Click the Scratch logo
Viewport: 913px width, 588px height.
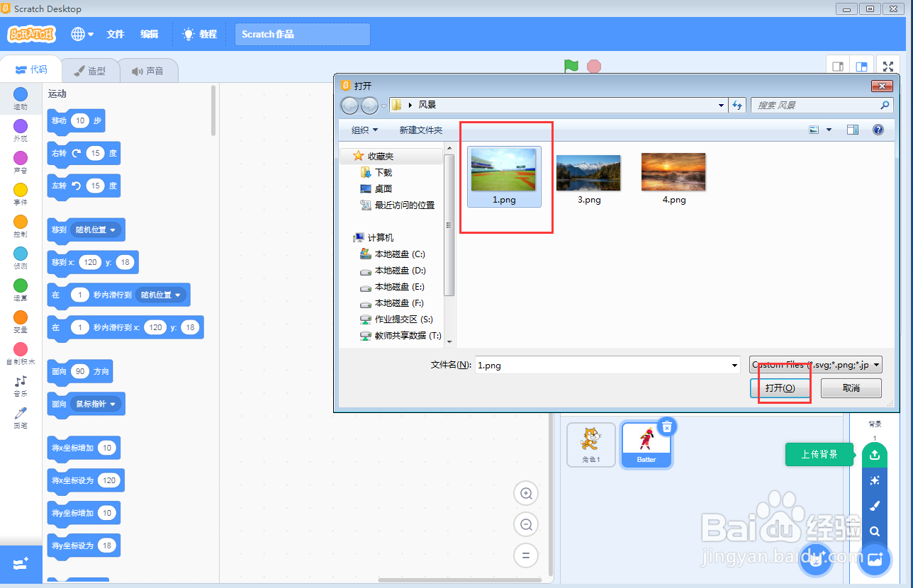point(32,34)
